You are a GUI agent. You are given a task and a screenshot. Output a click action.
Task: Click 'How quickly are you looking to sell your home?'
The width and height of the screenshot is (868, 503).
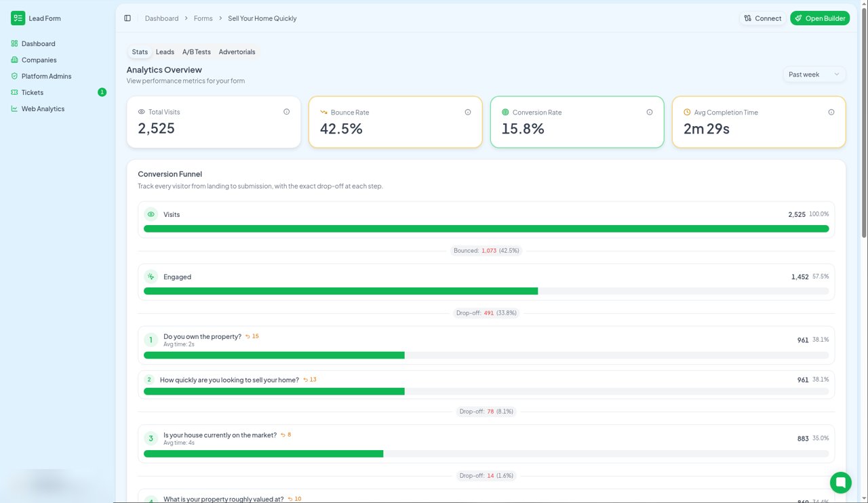229,380
